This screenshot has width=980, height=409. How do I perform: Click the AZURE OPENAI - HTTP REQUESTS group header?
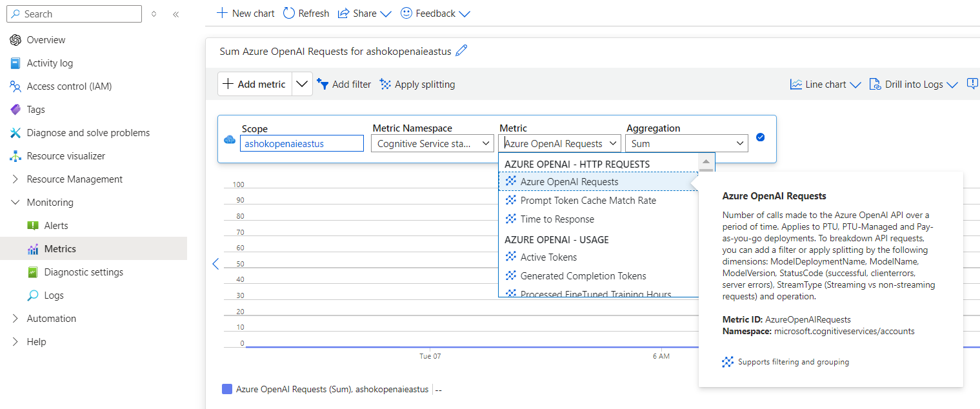(x=577, y=164)
